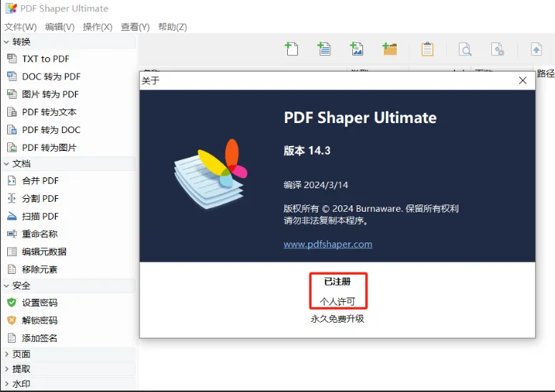Collapse the 文档 section
The image size is (555, 392).
6,164
